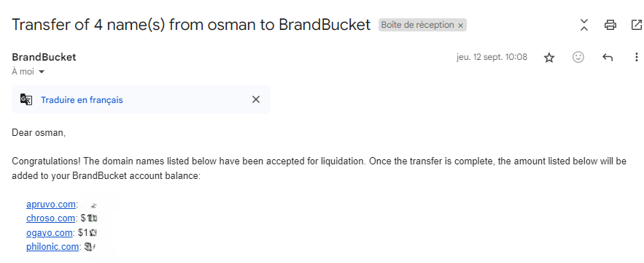Viewport: 644px width, 263px height.
Task: Open the chroso.com link
Action: pyautogui.click(x=50, y=218)
